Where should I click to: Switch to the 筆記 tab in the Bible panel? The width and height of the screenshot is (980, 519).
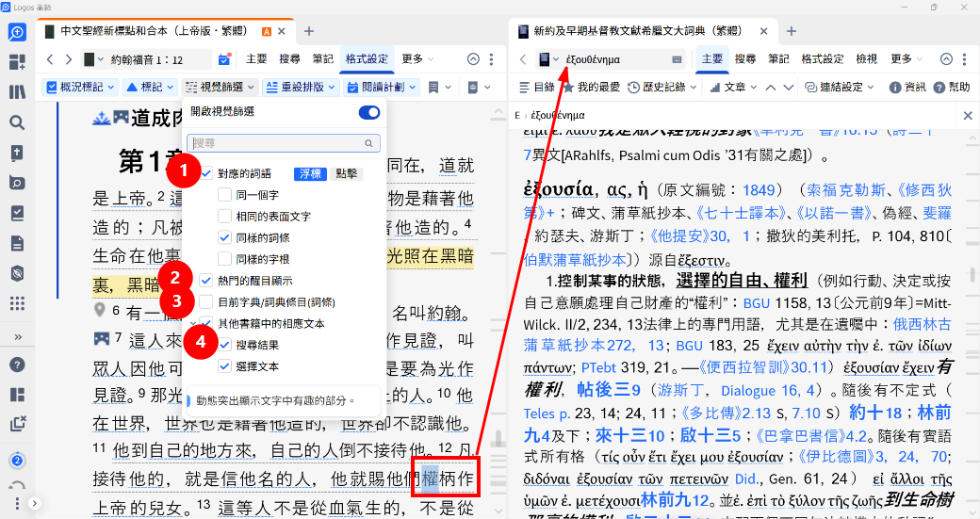pos(322,59)
